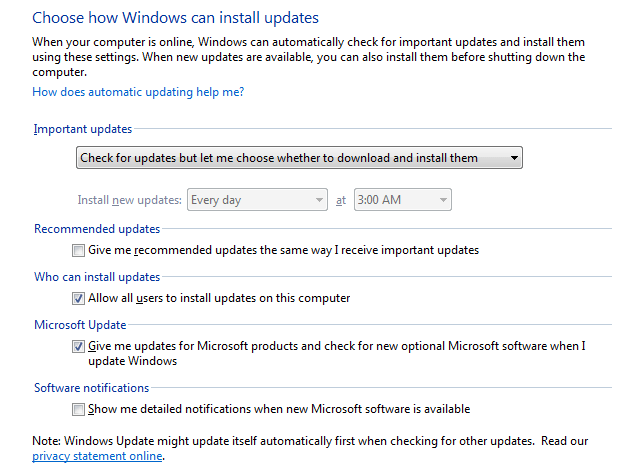Viewport: 631px width, 476px height.
Task: Tick the recommended updates checkbox box
Action: (x=79, y=250)
